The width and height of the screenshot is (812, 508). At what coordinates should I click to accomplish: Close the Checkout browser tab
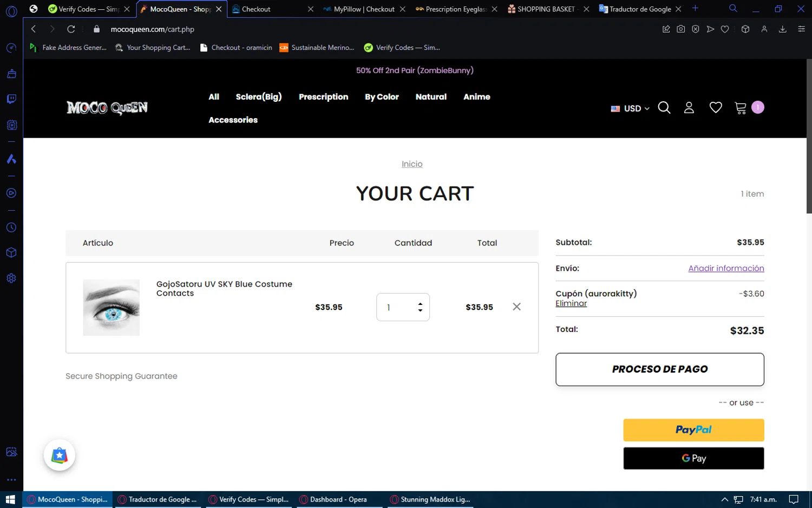(x=311, y=9)
